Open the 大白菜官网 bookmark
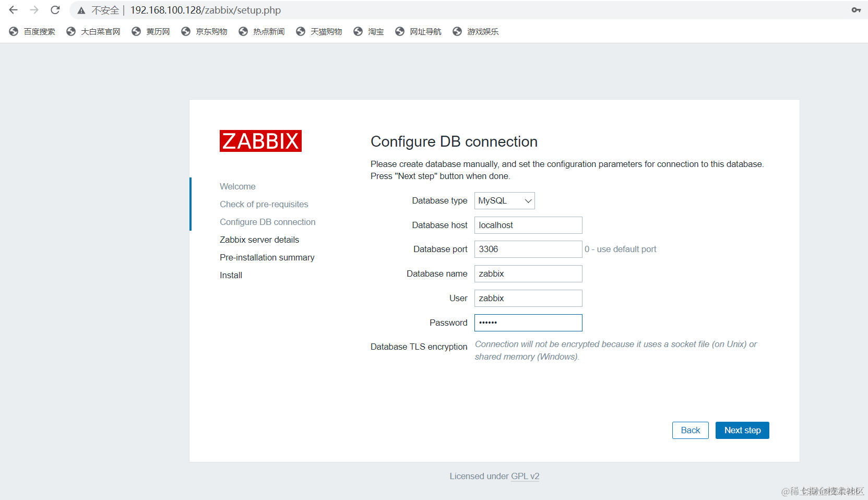Image resolution: width=868 pixels, height=500 pixels. 93,31
